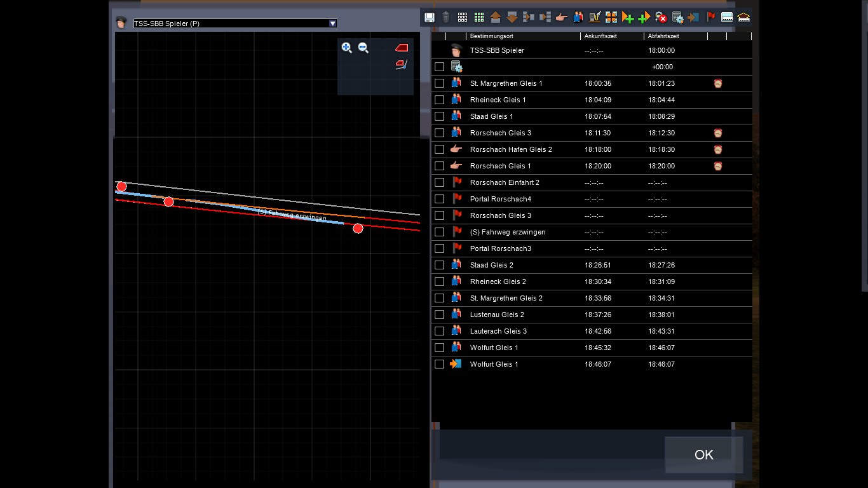Tick the checkbox for Rheineck Gleis 1
The width and height of the screenshot is (868, 488).
point(439,100)
